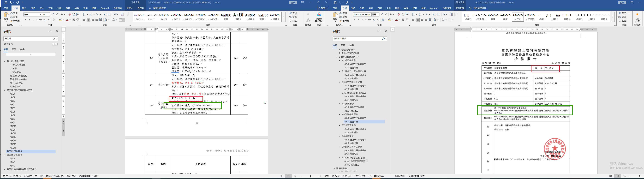Align text left in left Word window

coord(84,20)
